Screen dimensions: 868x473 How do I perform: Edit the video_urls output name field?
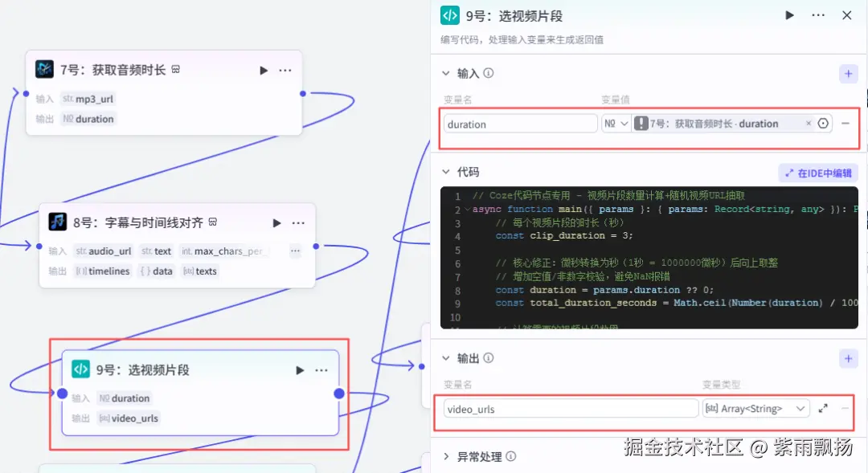coord(570,409)
